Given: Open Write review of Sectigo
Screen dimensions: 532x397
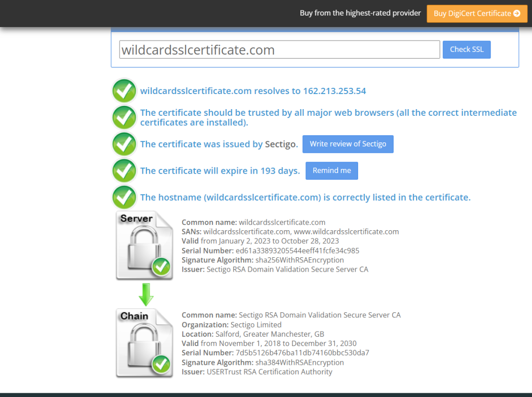Looking at the screenshot, I should click(x=348, y=144).
